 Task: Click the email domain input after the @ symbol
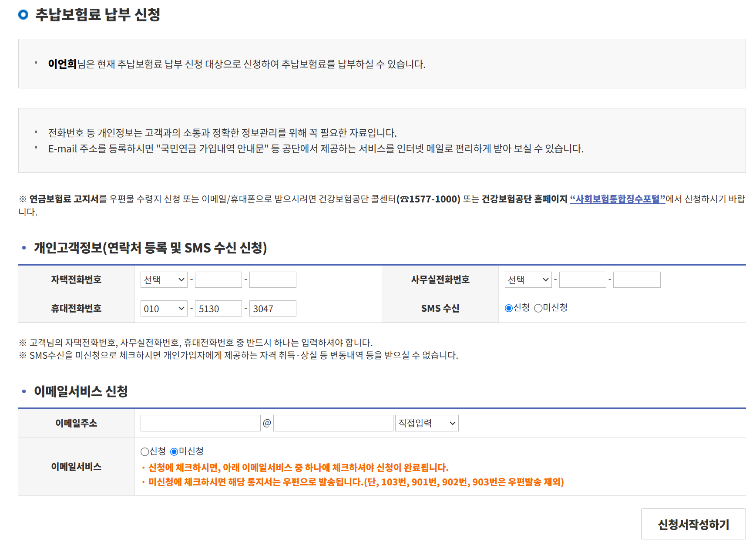click(333, 423)
